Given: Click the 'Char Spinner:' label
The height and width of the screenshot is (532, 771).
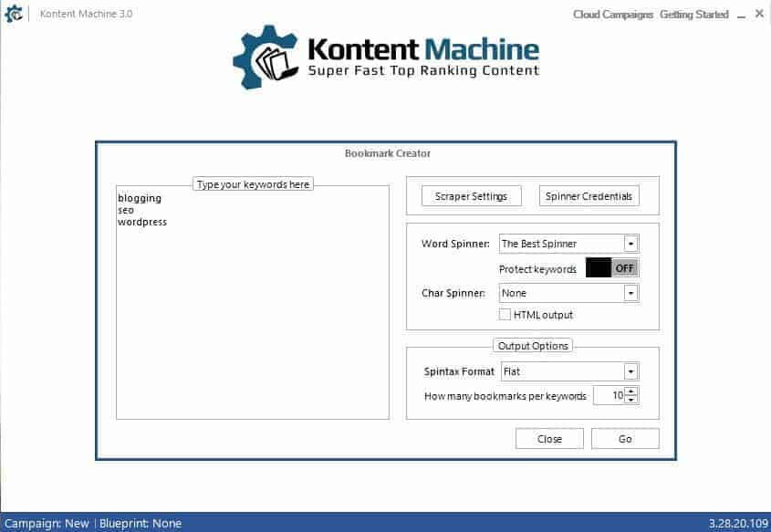Looking at the screenshot, I should pyautogui.click(x=453, y=293).
